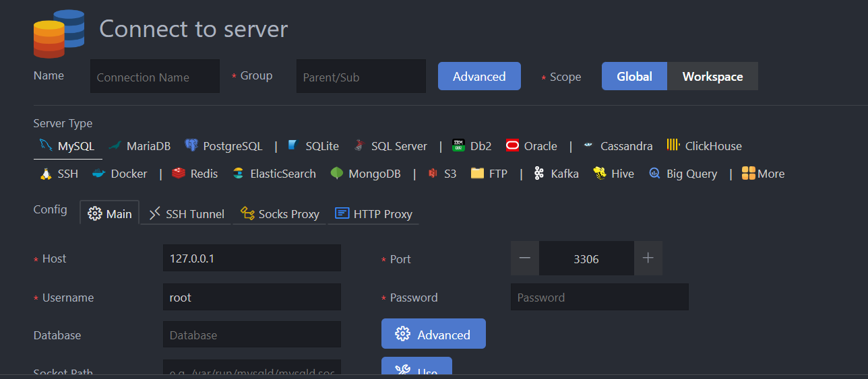This screenshot has width=868, height=379.
Task: Select FTP folder icon
Action: (x=478, y=174)
